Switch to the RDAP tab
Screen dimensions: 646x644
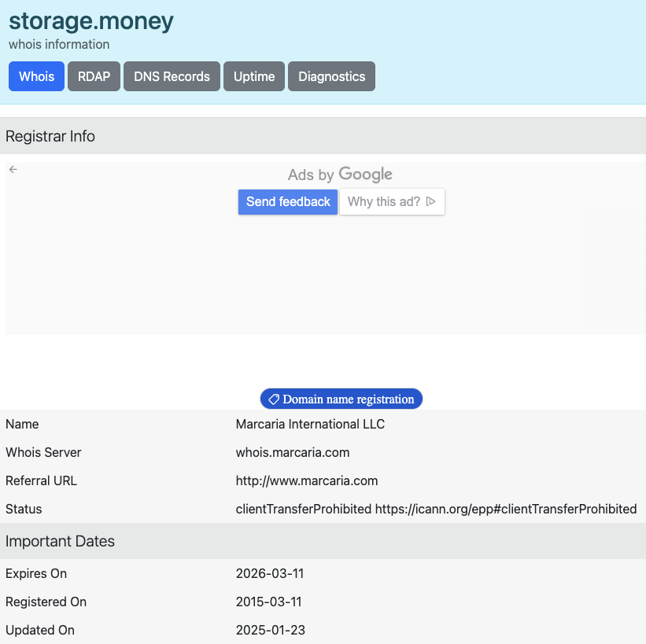(x=94, y=76)
